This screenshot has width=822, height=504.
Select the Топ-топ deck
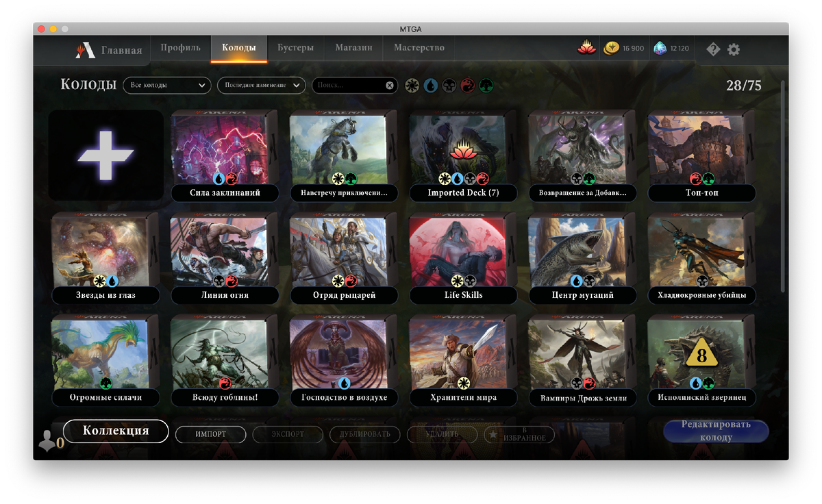coord(701,155)
